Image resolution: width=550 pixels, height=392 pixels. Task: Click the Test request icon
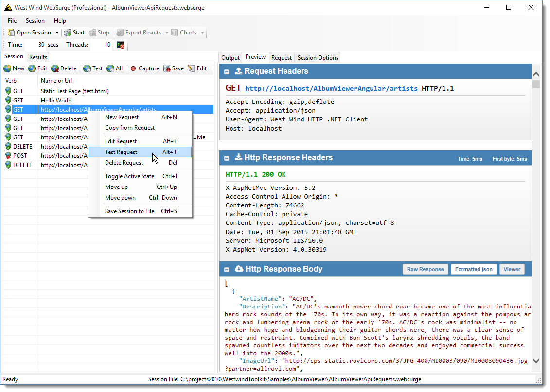(87, 68)
